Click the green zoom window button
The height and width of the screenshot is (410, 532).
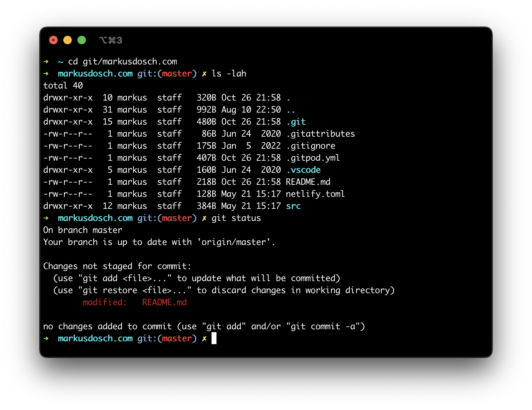(x=82, y=40)
